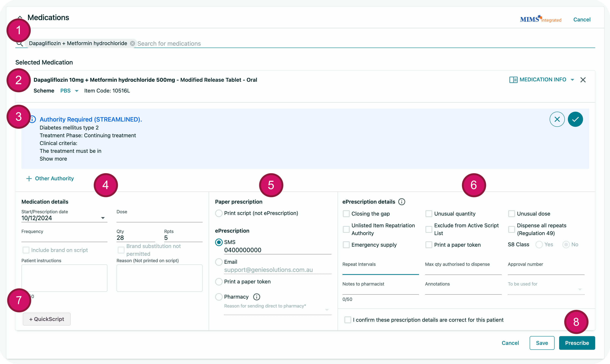Check the prescription details confirmation box
The width and height of the screenshot is (610, 364).
[x=348, y=320]
